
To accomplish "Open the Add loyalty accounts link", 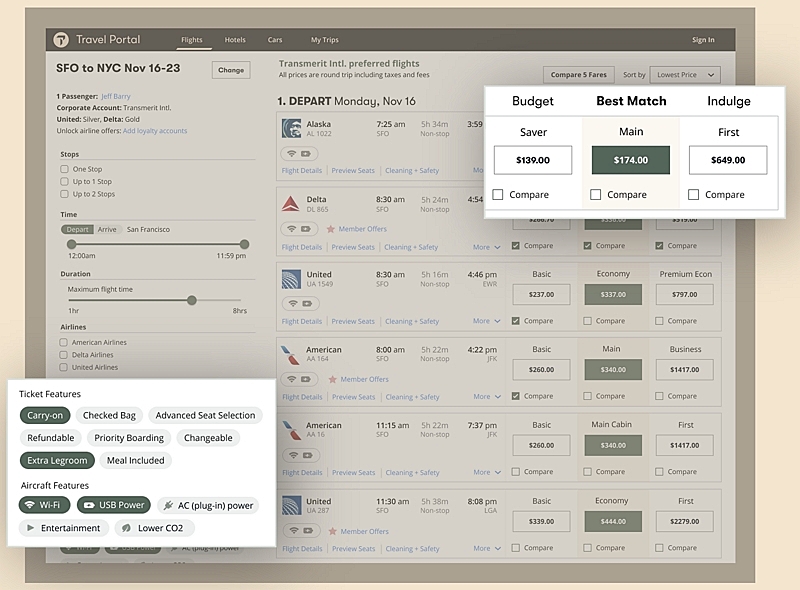I will pyautogui.click(x=155, y=131).
